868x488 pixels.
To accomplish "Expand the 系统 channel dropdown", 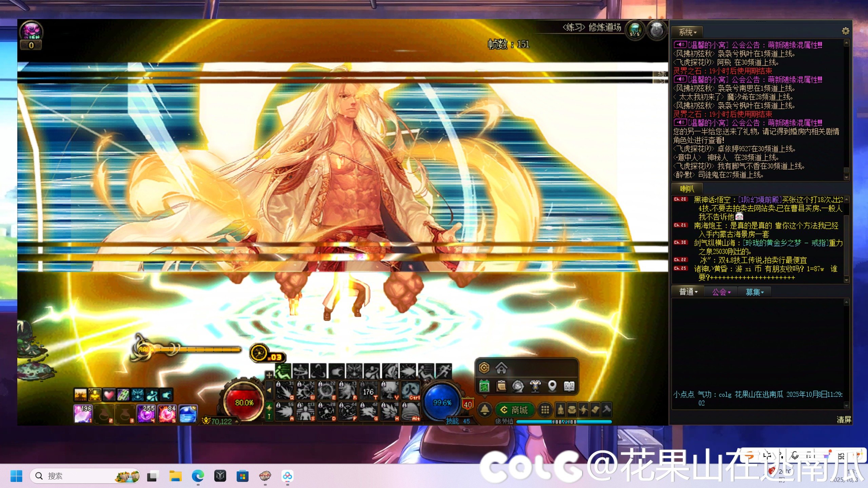I will coord(687,33).
